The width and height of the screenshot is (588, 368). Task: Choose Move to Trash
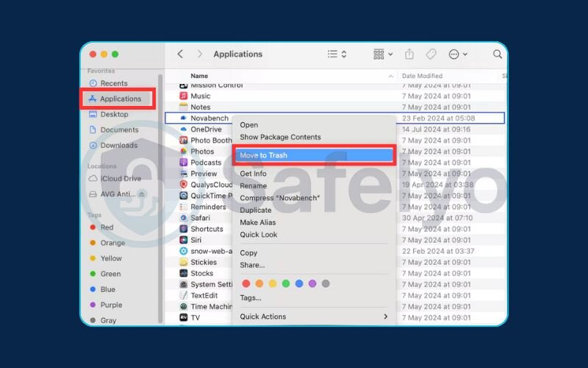pos(314,155)
